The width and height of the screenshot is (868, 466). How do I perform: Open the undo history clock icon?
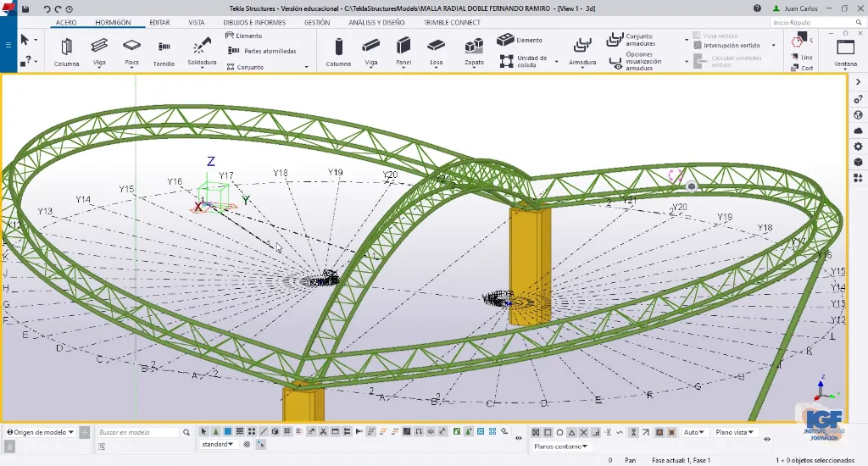[70, 8]
